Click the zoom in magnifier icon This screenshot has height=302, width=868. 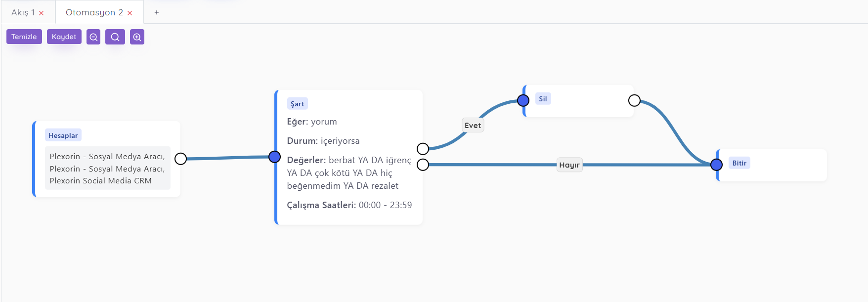pyautogui.click(x=137, y=37)
